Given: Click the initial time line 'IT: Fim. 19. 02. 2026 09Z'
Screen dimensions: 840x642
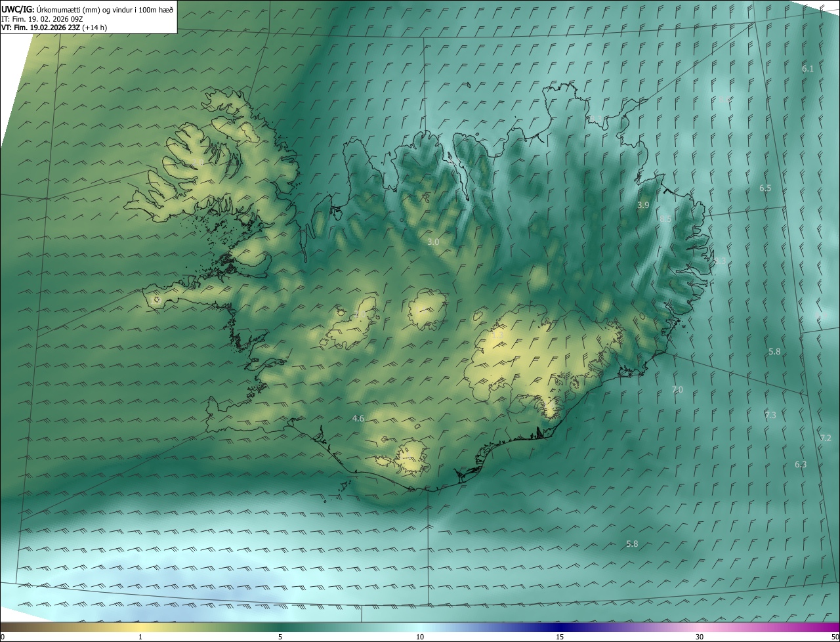Looking at the screenshot, I should click(42, 18).
